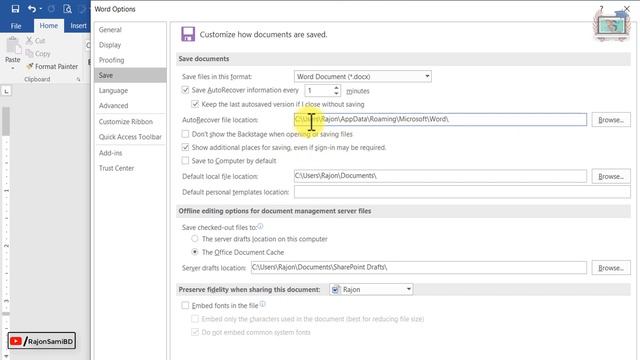
Task: Switch to the Insert ribbon tab
Action: click(78, 26)
